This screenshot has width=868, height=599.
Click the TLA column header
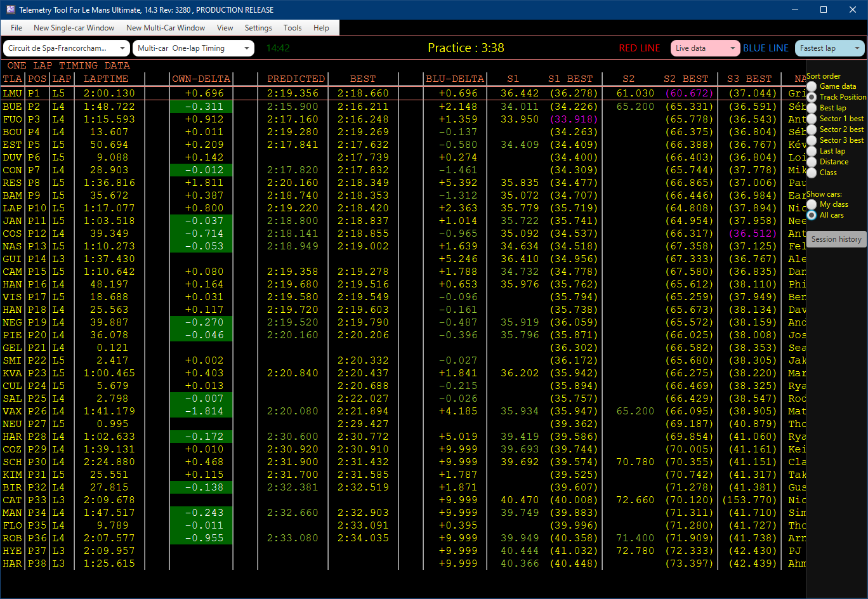coord(12,79)
